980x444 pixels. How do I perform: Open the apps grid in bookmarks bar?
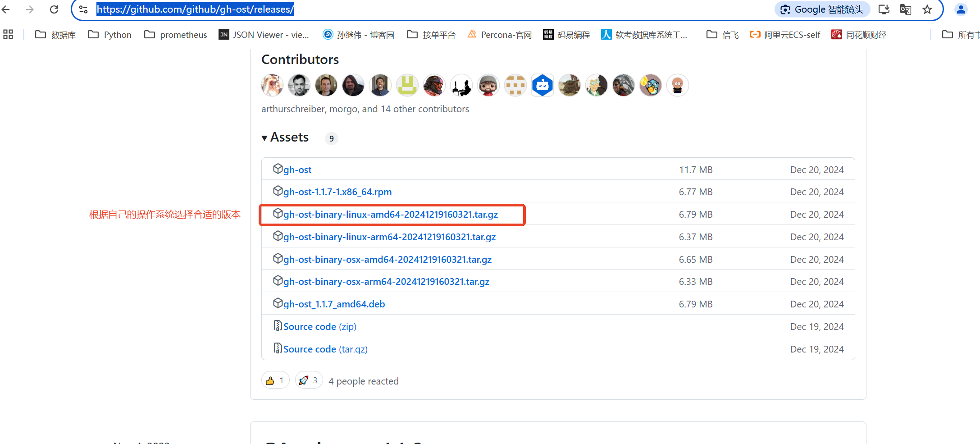pyautogui.click(x=8, y=34)
